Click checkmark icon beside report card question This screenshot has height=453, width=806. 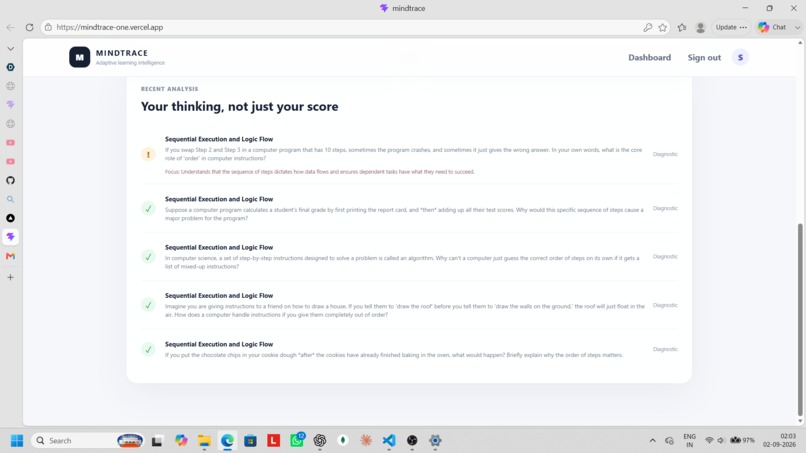148,208
